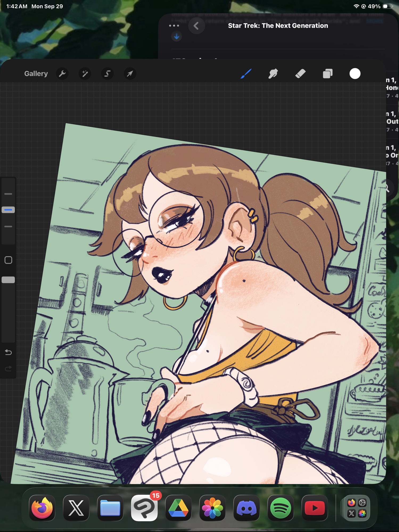
Task: Launch Discord from the dock
Action: [x=246, y=508]
